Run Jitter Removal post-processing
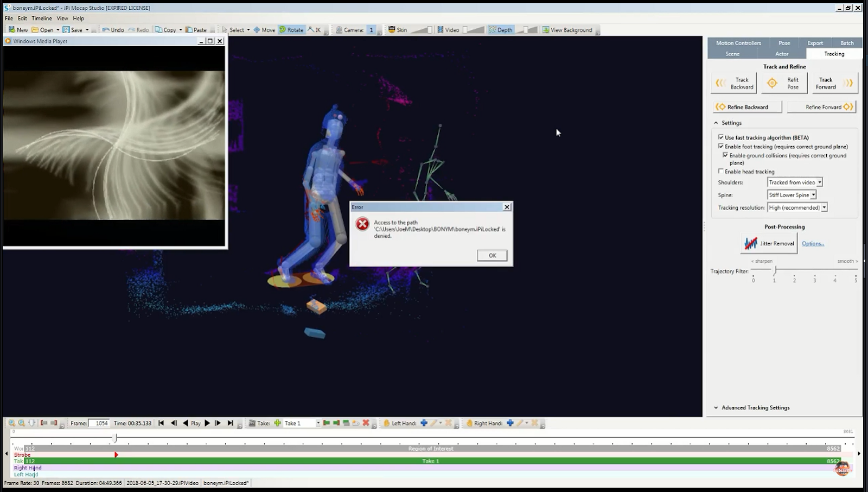 pyautogui.click(x=769, y=243)
